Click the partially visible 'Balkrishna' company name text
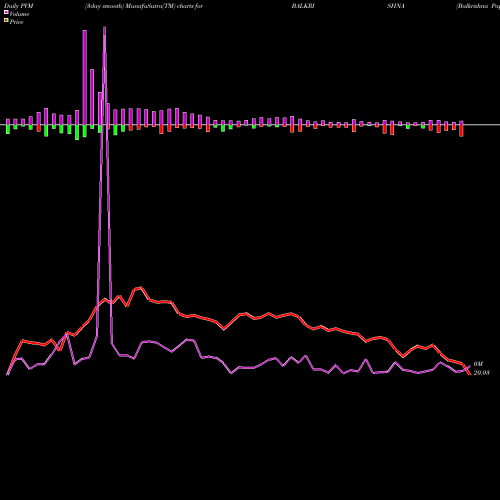 [478, 6]
